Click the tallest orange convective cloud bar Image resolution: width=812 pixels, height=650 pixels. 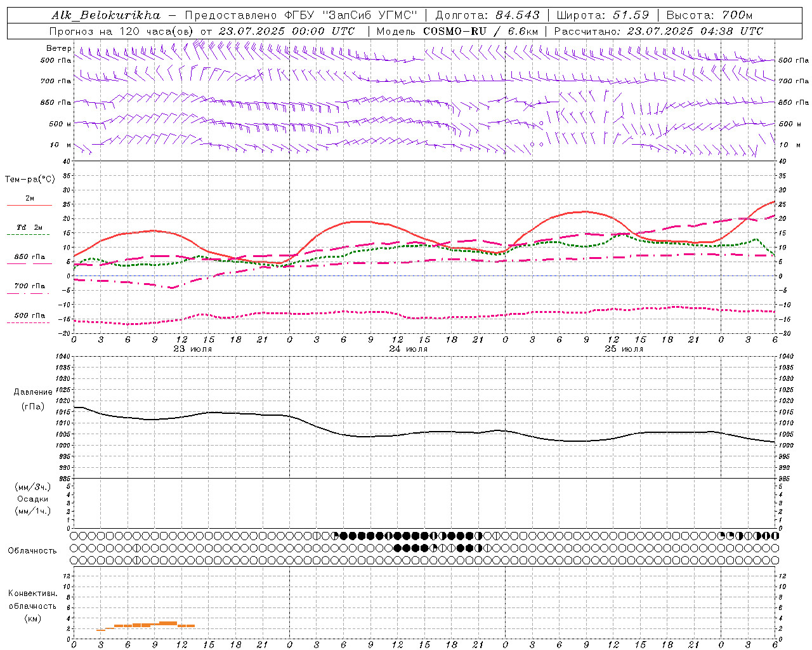[x=168, y=624]
